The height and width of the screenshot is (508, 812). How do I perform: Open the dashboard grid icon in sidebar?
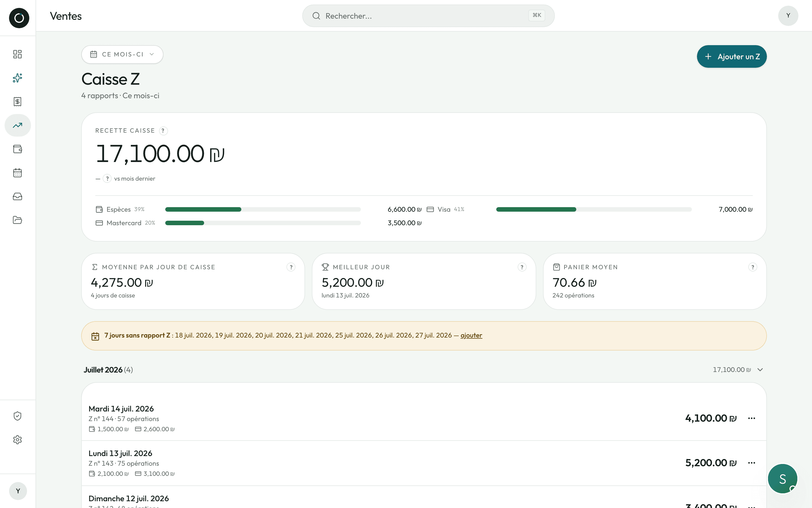(x=17, y=54)
